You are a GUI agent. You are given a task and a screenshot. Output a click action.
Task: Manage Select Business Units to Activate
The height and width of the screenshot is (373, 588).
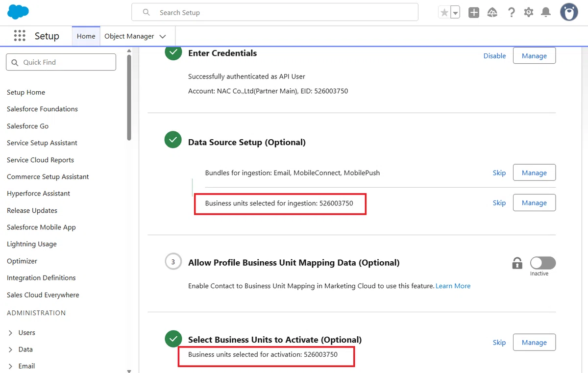click(x=534, y=342)
